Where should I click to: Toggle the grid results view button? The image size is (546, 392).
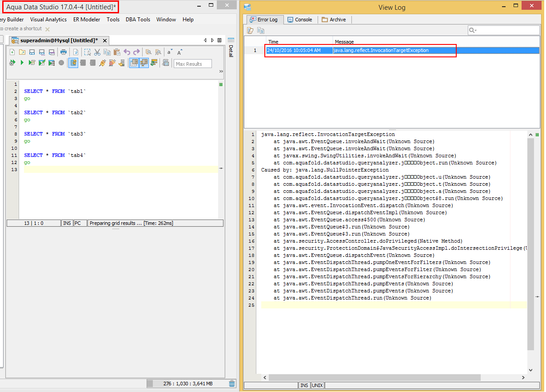point(134,63)
